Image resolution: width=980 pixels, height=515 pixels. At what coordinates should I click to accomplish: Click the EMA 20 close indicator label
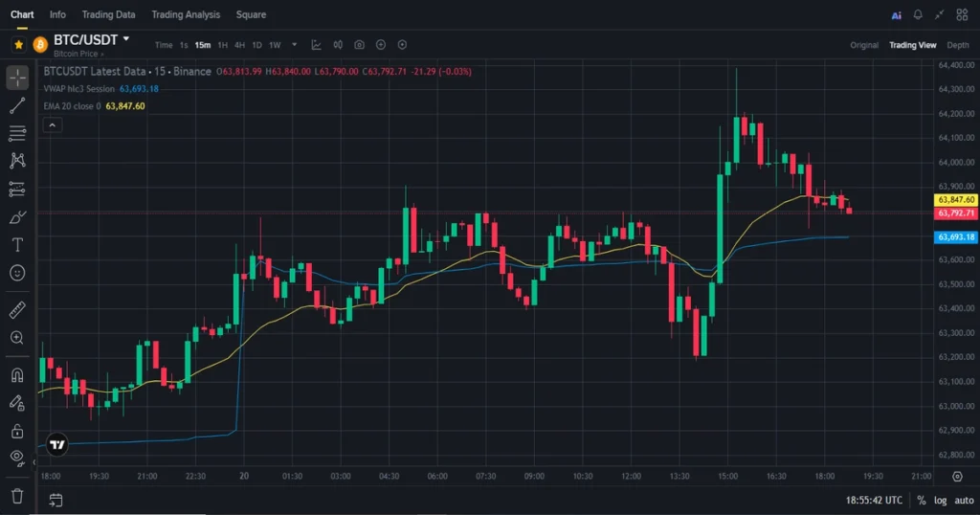(x=72, y=106)
